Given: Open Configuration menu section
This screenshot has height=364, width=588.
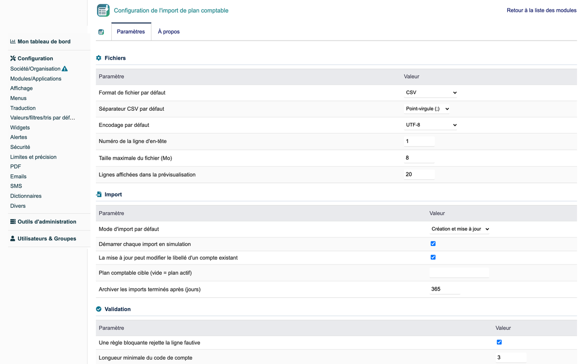Looking at the screenshot, I should (35, 58).
